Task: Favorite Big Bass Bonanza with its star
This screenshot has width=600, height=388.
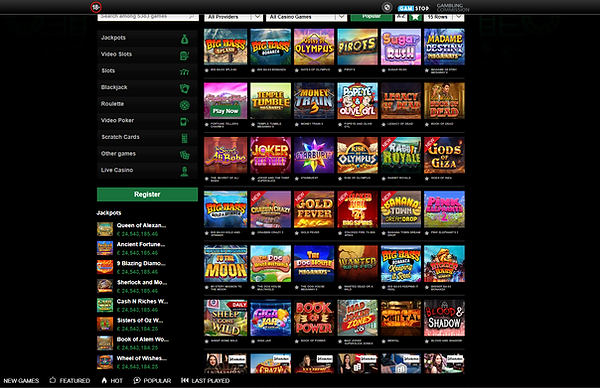Action: click(x=253, y=70)
